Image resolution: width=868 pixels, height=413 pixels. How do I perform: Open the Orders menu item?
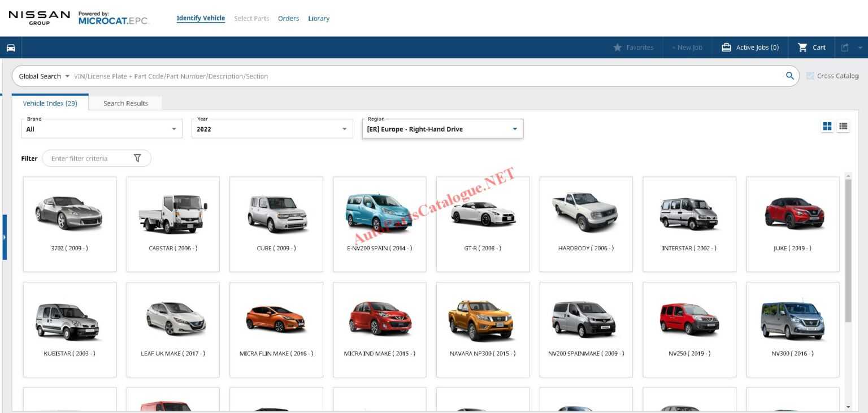click(289, 19)
